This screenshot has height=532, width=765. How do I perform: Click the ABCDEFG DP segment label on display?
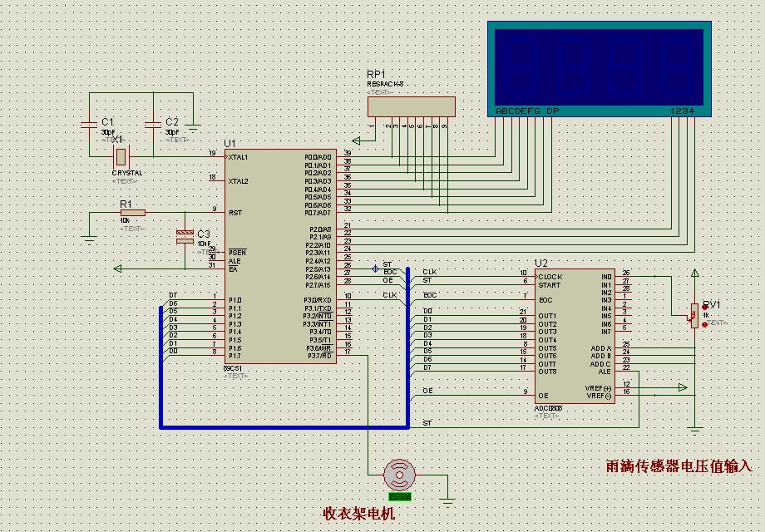tap(527, 111)
